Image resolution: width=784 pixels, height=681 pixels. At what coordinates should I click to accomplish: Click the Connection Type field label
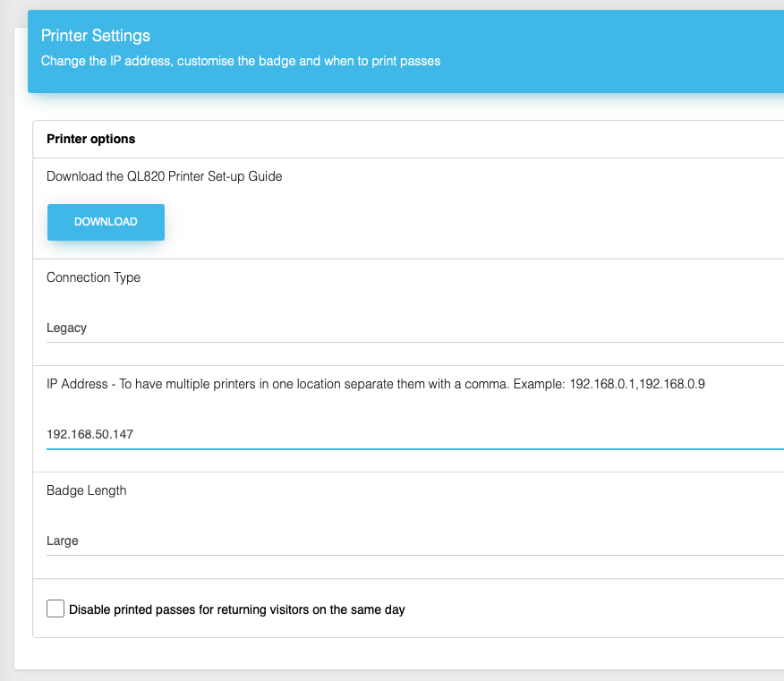(x=93, y=277)
